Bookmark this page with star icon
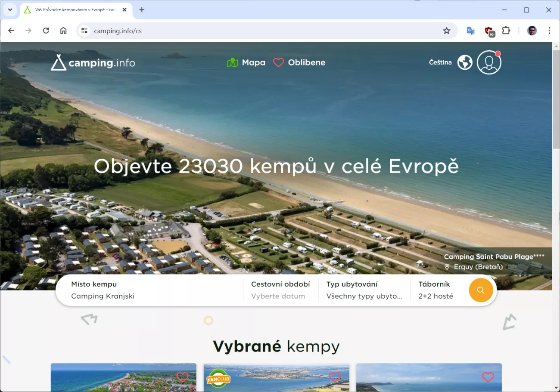The height and width of the screenshot is (392, 560). [x=447, y=31]
